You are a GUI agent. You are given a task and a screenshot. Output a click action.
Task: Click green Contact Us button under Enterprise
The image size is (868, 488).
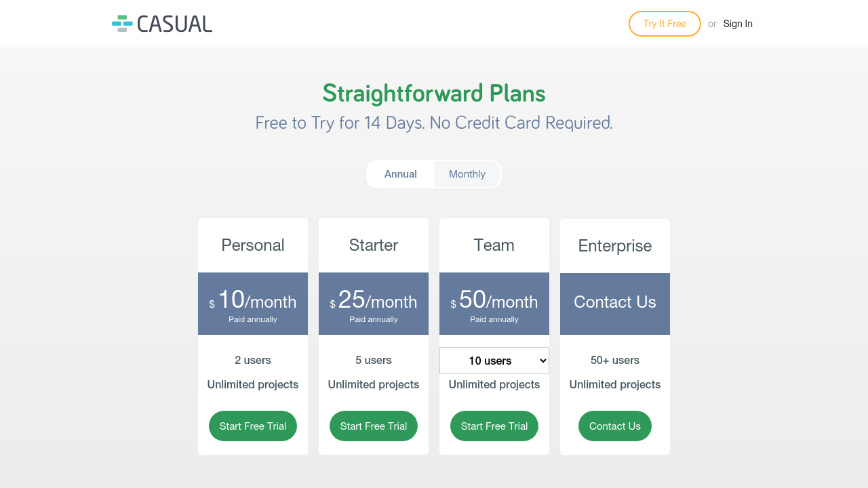pyautogui.click(x=615, y=426)
